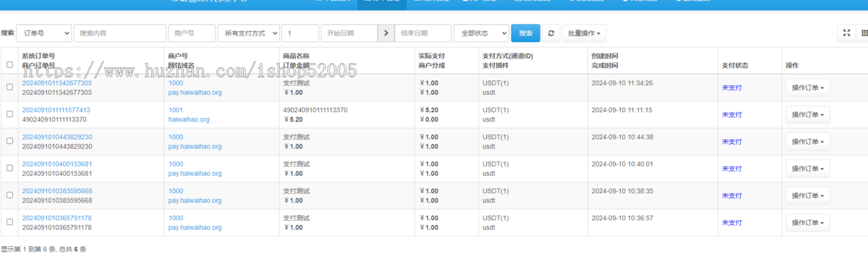Click merchant 1000 in order 2024091010400153681 row

175,164
